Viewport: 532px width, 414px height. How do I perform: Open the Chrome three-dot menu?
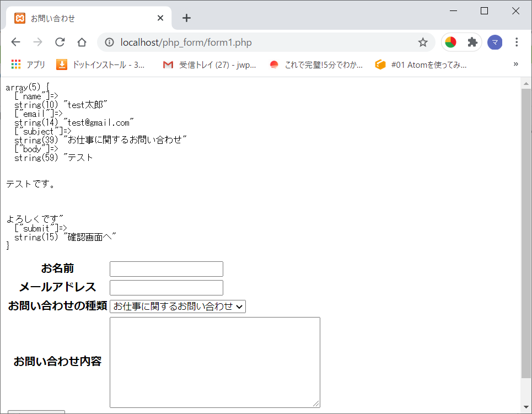517,42
